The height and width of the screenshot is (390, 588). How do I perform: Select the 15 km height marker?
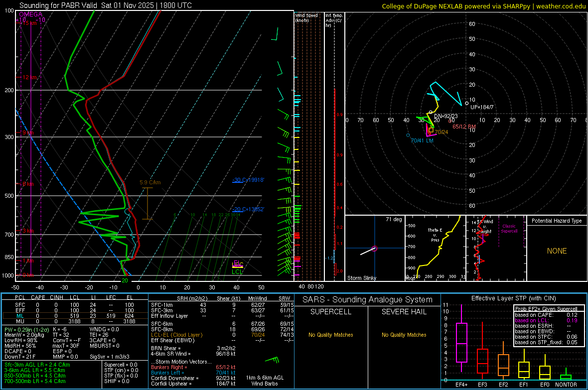tap(29, 23)
